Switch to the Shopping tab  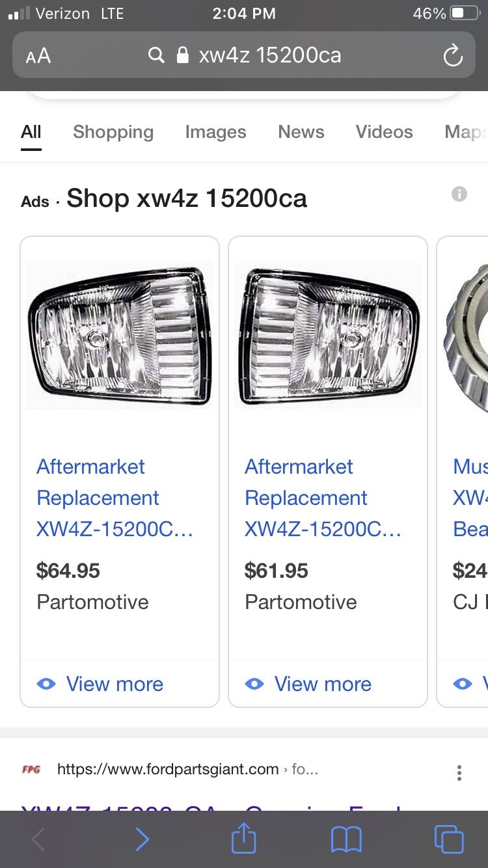coord(113,132)
